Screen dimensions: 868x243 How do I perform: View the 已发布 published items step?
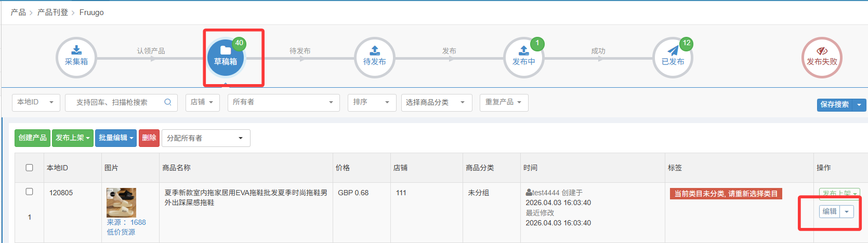[673, 57]
